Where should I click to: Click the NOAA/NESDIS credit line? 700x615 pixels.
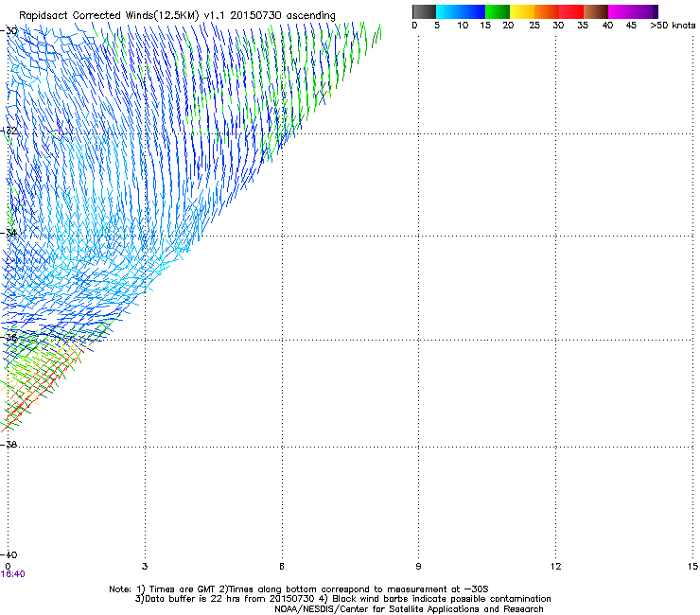[x=409, y=609]
